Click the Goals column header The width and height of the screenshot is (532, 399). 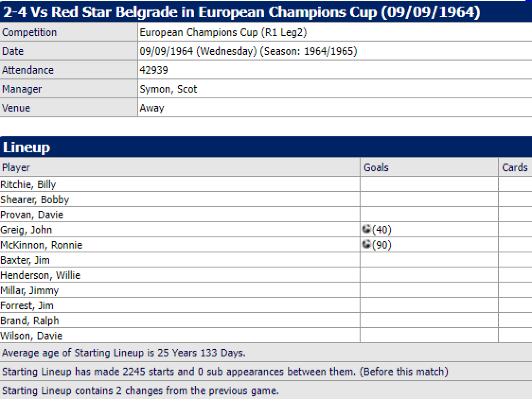click(376, 167)
